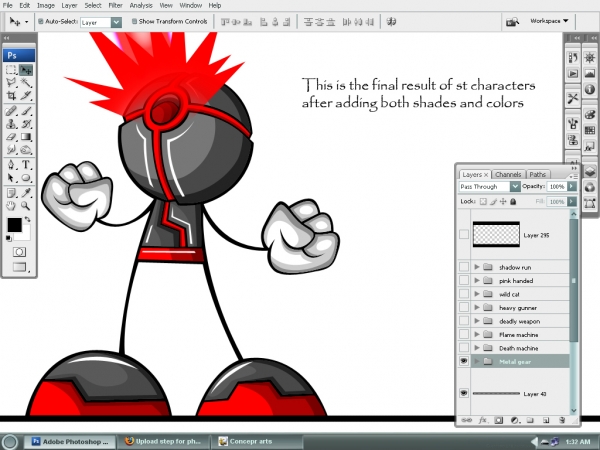
Task: Expand the Death machine group
Action: click(x=477, y=347)
